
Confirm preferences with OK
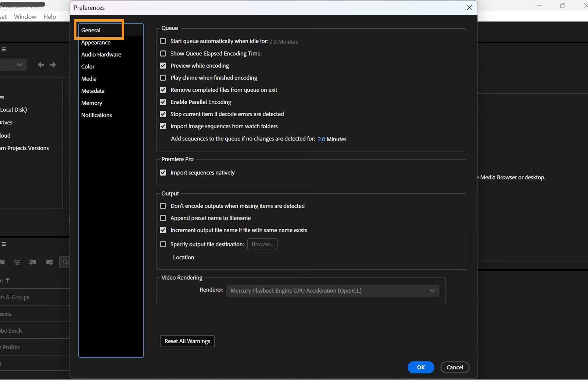tap(420, 367)
